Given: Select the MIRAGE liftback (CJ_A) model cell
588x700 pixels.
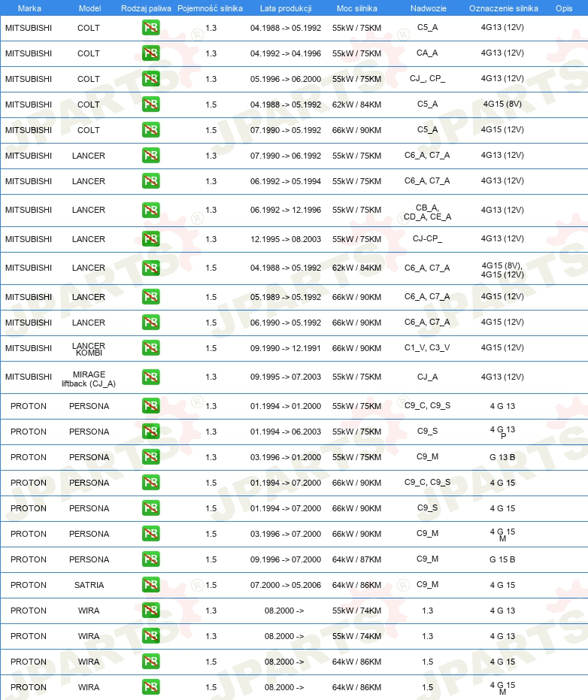Looking at the screenshot, I should [89, 379].
